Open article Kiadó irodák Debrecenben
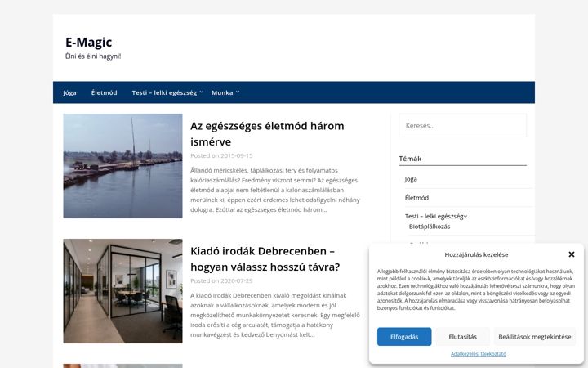The height and width of the screenshot is (368, 588). (265, 258)
